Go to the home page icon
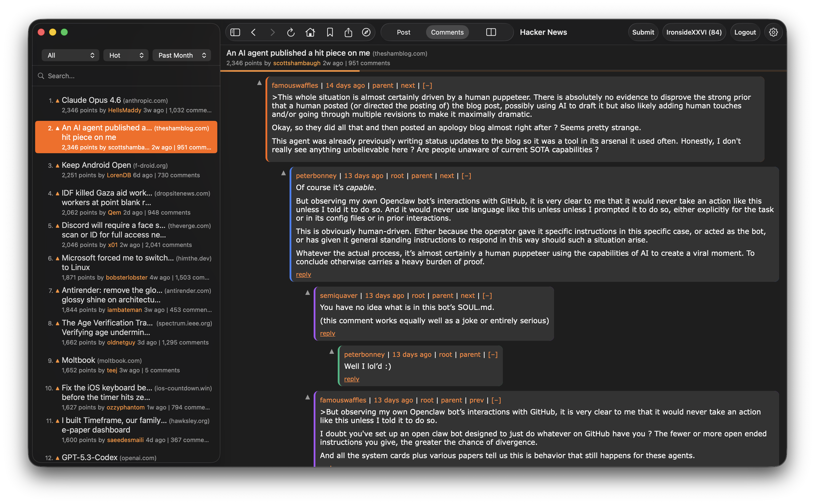The width and height of the screenshot is (815, 504). coord(310,32)
